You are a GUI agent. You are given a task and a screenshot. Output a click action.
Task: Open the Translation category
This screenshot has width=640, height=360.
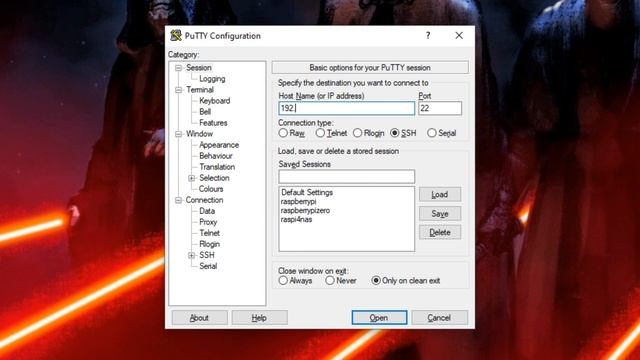[x=217, y=167]
